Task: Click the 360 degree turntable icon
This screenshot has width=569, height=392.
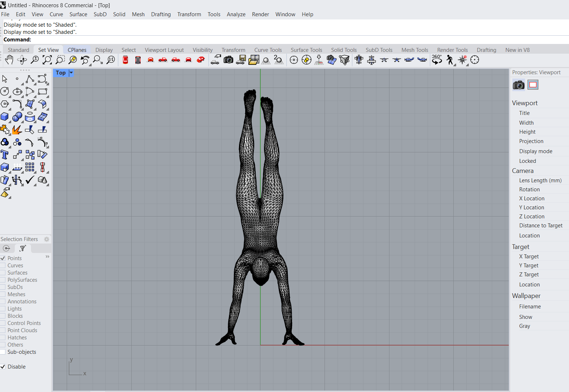Action: click(x=437, y=60)
